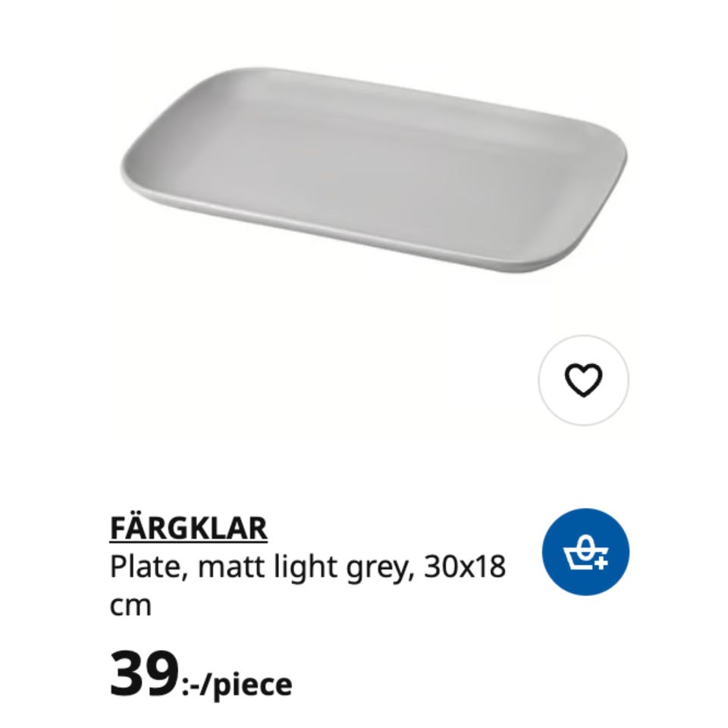This screenshot has width=728, height=728.
Task: Click the centre of the rectangular plate picture
Action: 373,174
